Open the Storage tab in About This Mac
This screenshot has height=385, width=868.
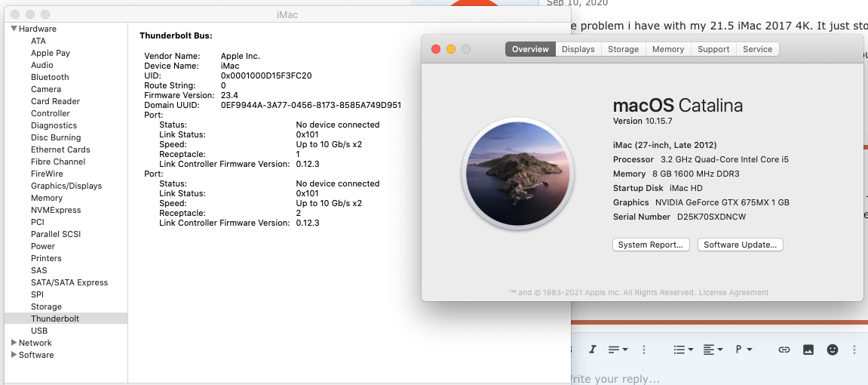[x=623, y=49]
